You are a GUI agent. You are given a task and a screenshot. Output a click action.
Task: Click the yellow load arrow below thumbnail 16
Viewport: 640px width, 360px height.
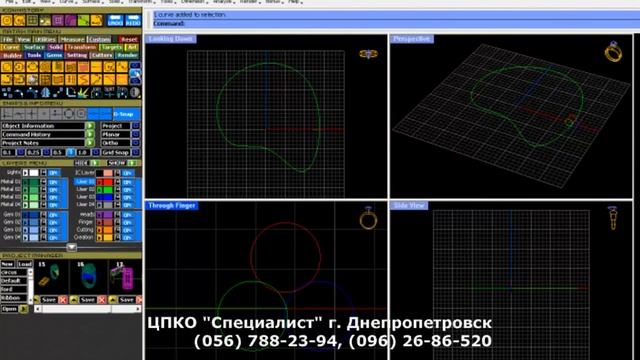coord(74,300)
